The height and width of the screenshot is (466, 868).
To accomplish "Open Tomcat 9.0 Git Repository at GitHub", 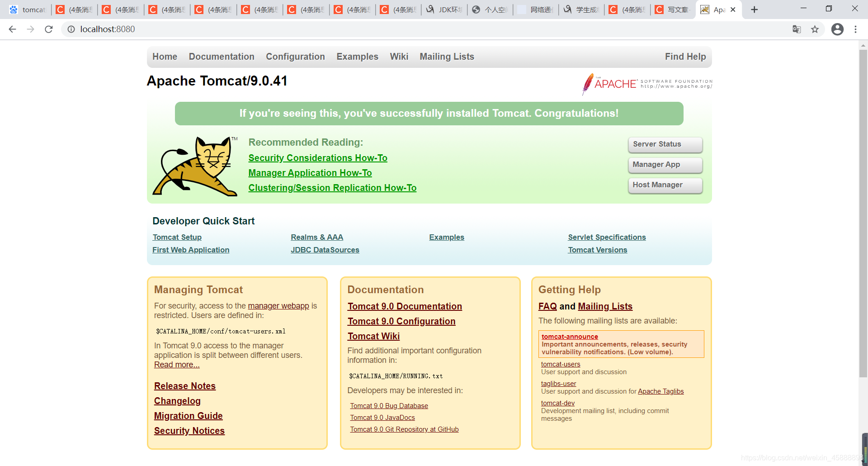I will click(x=404, y=429).
